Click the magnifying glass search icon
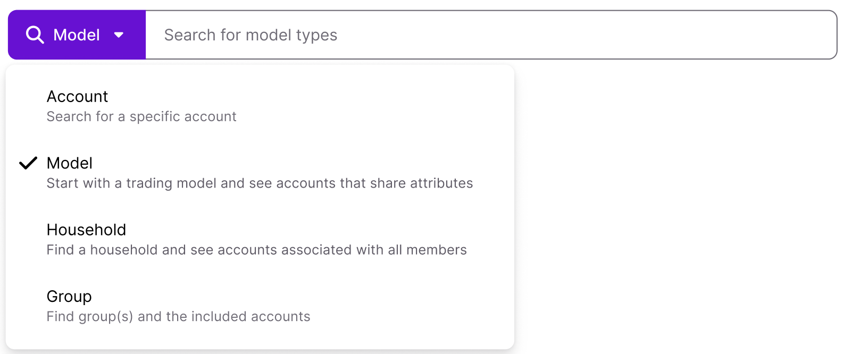868x354 pixels. point(35,34)
